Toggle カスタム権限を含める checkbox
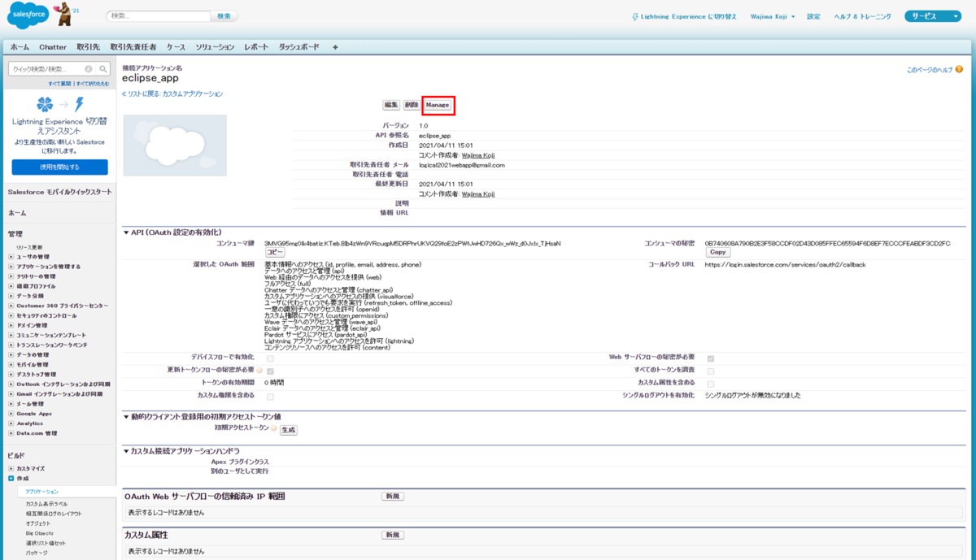Image resolution: width=976 pixels, height=560 pixels. coord(270,396)
